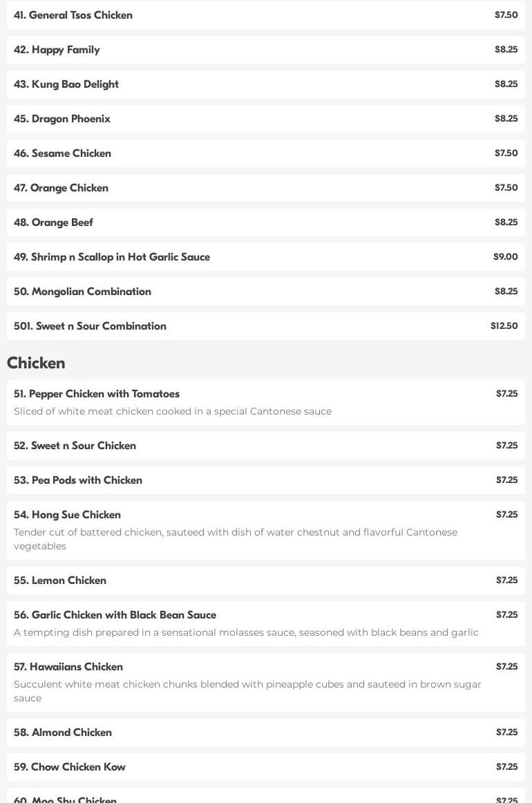Image resolution: width=532 pixels, height=803 pixels.
Task: Open 51. Pepper Chicken with Tomatoes
Action: 97,394
